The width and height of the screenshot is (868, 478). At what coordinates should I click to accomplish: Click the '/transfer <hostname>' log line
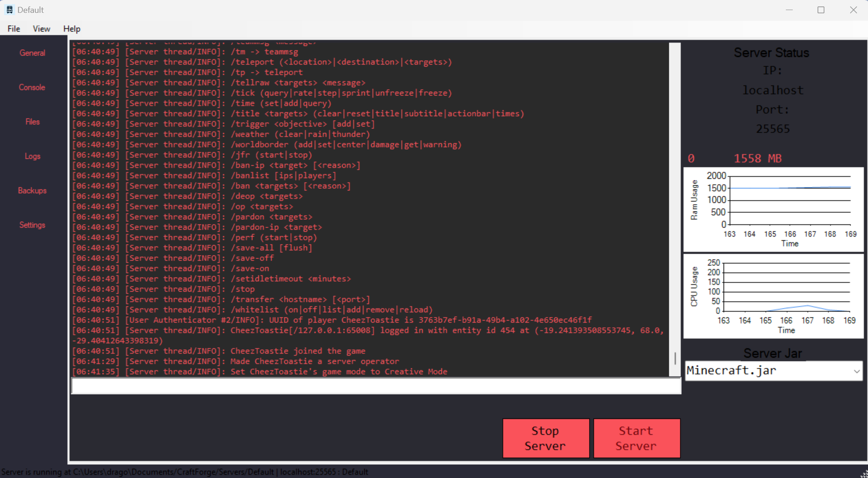point(221,299)
